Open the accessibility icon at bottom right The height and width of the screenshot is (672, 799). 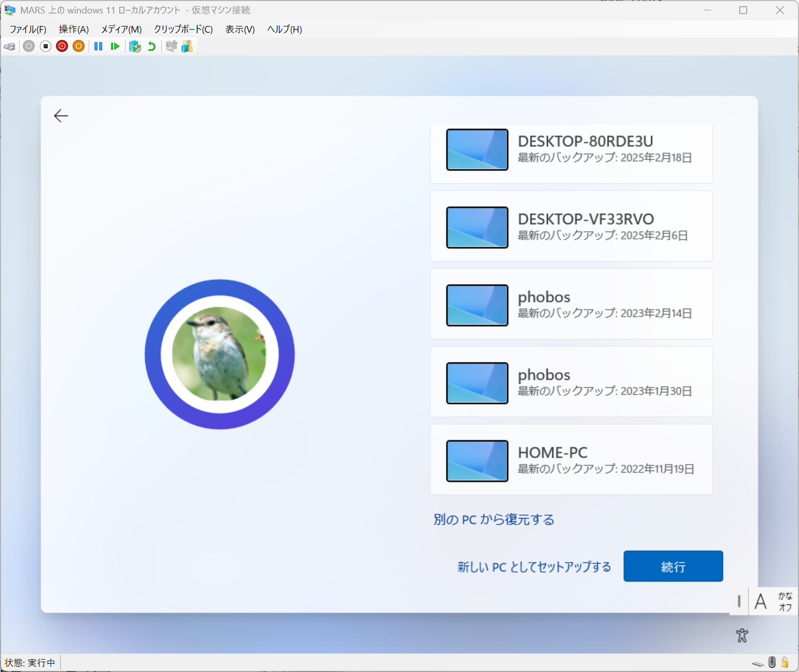(x=742, y=635)
